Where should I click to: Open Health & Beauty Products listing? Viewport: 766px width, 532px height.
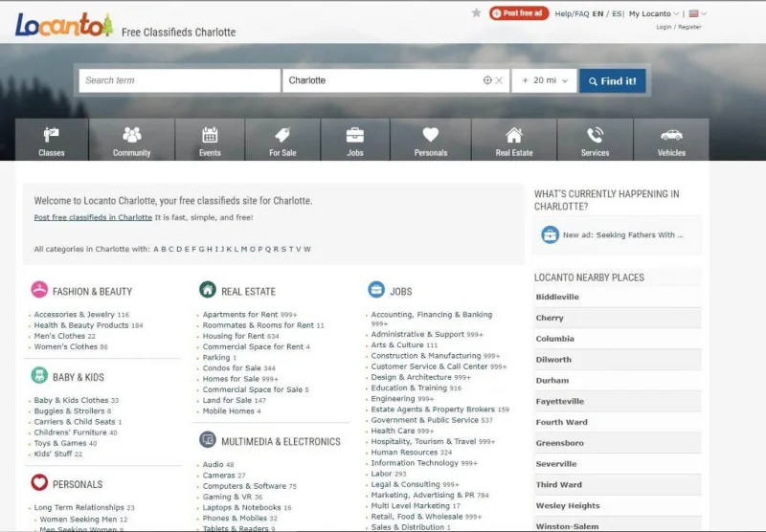(x=81, y=325)
